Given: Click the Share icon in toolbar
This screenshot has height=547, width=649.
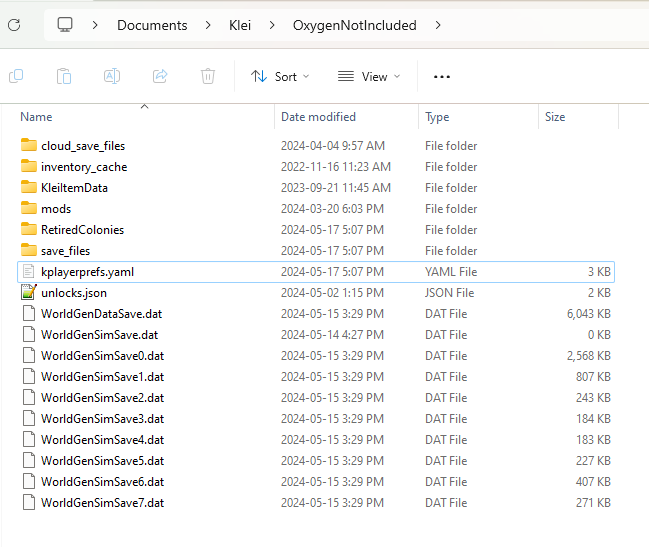Looking at the screenshot, I should point(160,76).
